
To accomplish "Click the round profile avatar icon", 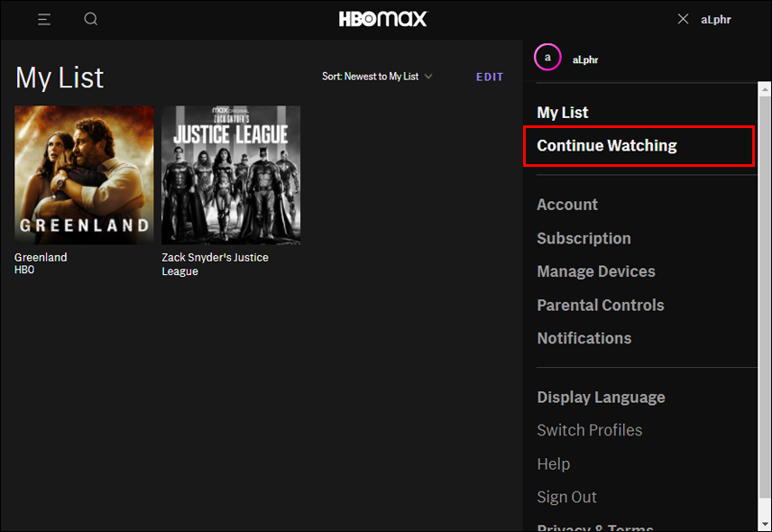I will click(x=547, y=58).
